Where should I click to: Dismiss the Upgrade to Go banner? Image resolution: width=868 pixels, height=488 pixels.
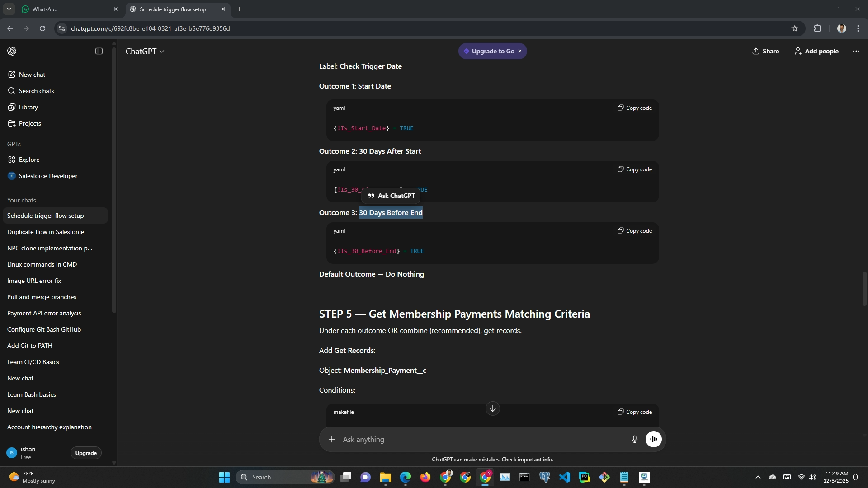tap(520, 51)
